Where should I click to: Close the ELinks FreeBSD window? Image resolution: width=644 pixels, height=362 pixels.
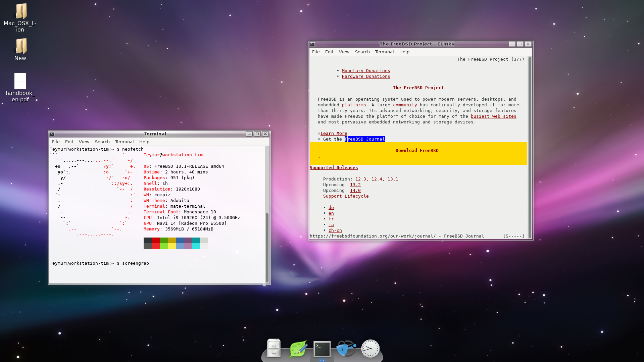528,44
